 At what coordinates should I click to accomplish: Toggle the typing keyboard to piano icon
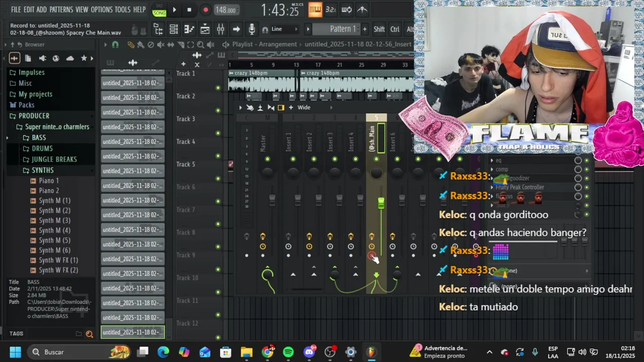point(315,10)
